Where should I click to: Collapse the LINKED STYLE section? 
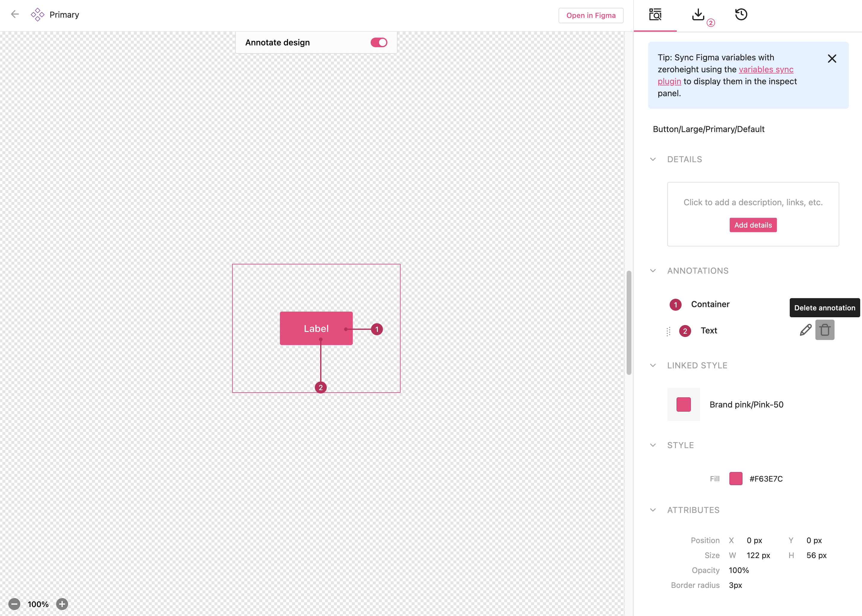click(653, 366)
